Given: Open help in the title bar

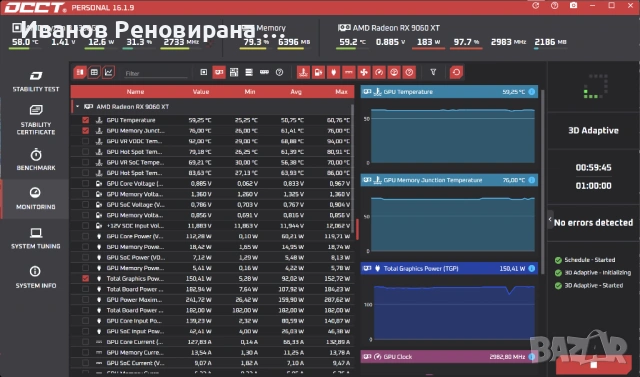Looking at the screenshot, I should (554, 6).
